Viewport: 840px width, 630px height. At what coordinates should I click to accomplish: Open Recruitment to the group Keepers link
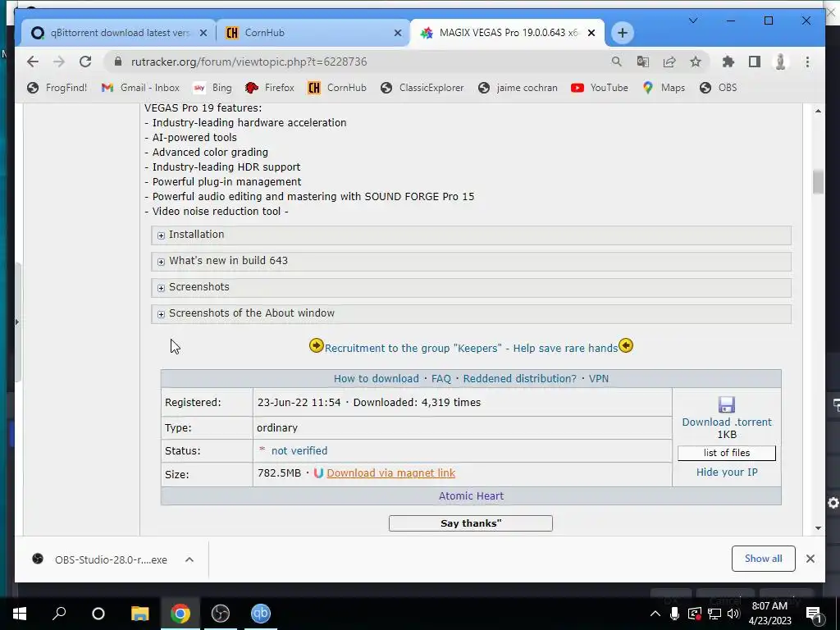coord(471,348)
